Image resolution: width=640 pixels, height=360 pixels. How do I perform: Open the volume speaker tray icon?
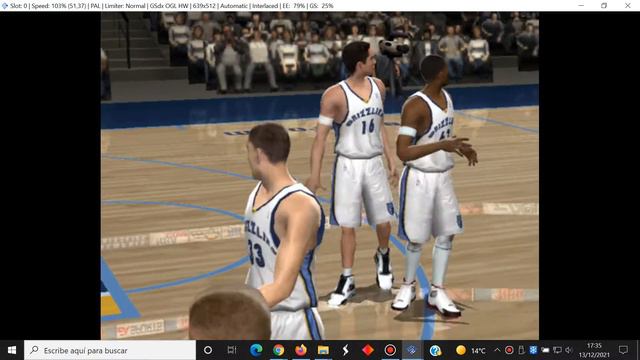[x=569, y=350]
